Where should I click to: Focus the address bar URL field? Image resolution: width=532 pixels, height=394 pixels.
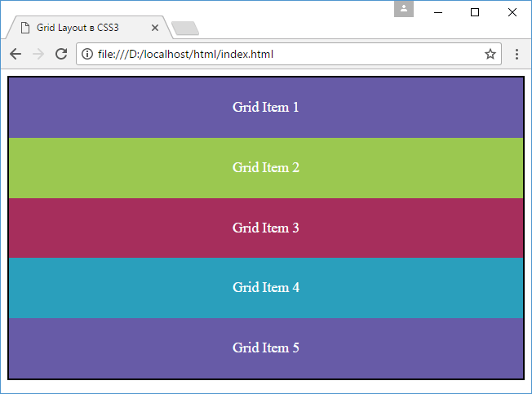click(286, 55)
